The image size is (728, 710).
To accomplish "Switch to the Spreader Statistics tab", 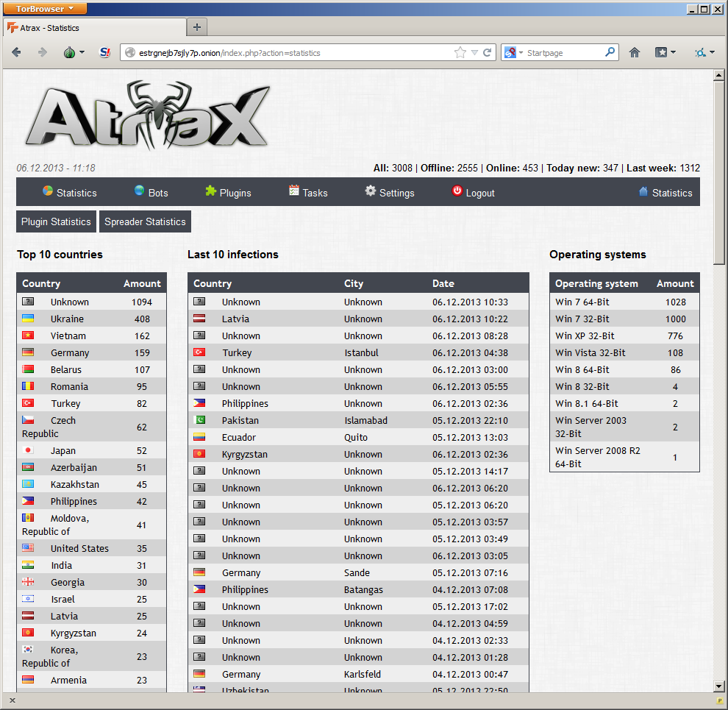I will (x=145, y=221).
